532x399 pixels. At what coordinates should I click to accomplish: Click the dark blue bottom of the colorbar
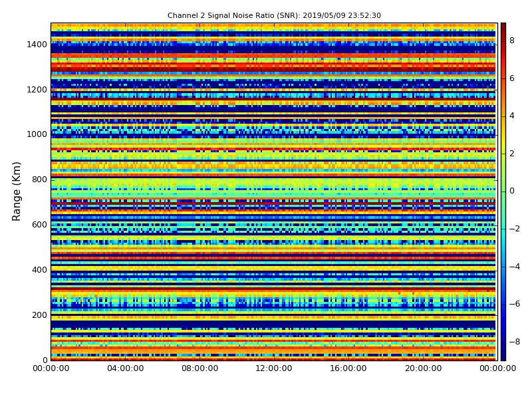[x=503, y=356]
